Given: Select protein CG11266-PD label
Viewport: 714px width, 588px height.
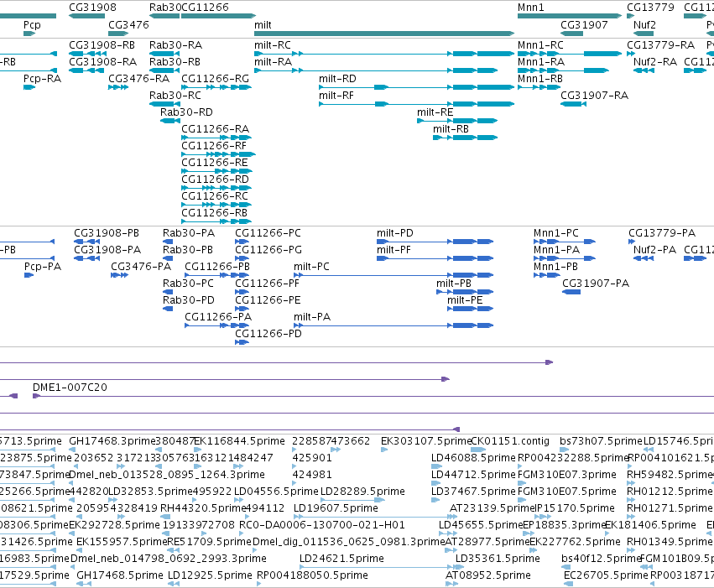Looking at the screenshot, I should click(268, 334).
